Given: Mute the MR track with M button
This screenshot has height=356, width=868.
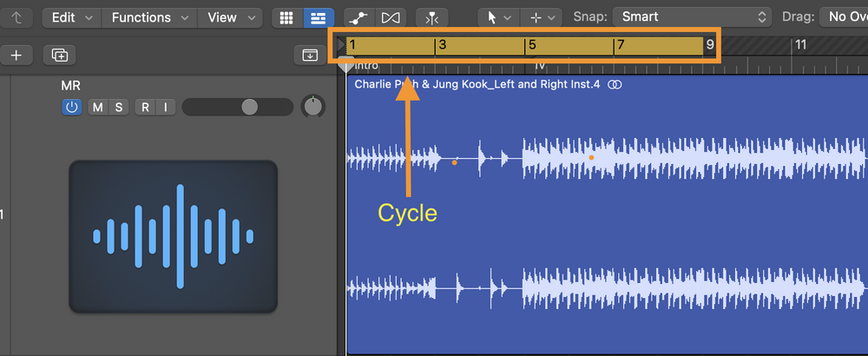Looking at the screenshot, I should click(x=97, y=107).
